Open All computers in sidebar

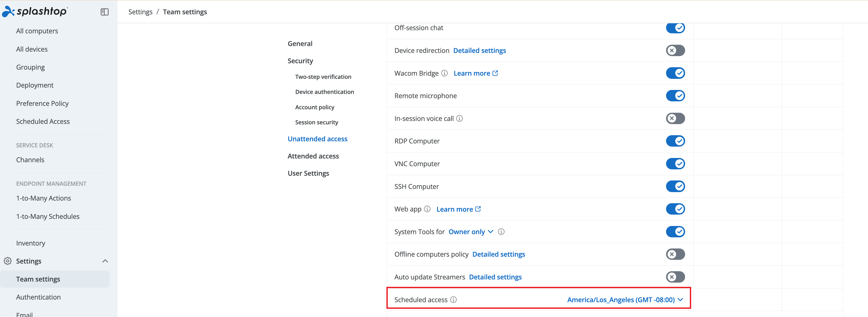tap(37, 31)
